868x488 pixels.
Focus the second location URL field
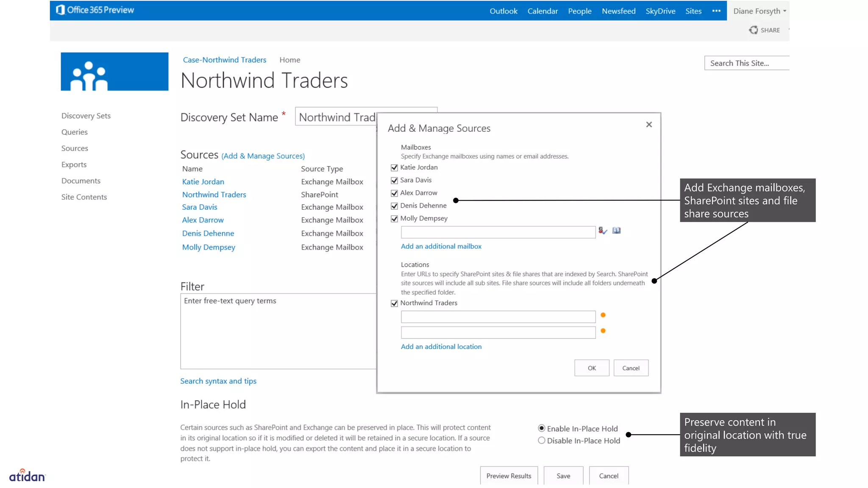click(x=498, y=333)
